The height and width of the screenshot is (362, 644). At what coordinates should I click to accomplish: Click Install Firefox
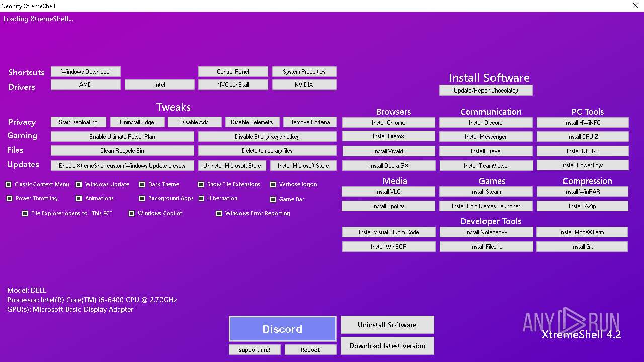tap(388, 136)
